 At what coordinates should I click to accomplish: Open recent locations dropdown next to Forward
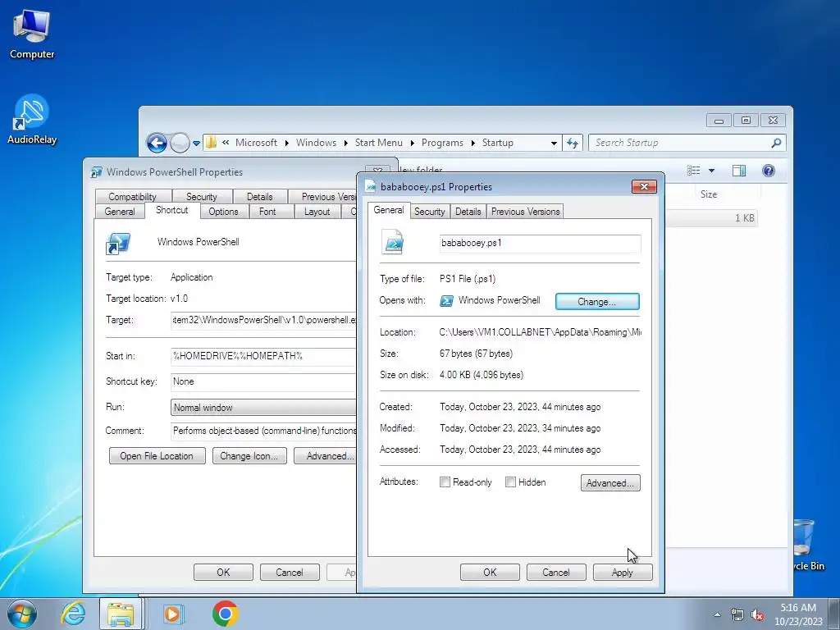[x=197, y=144]
